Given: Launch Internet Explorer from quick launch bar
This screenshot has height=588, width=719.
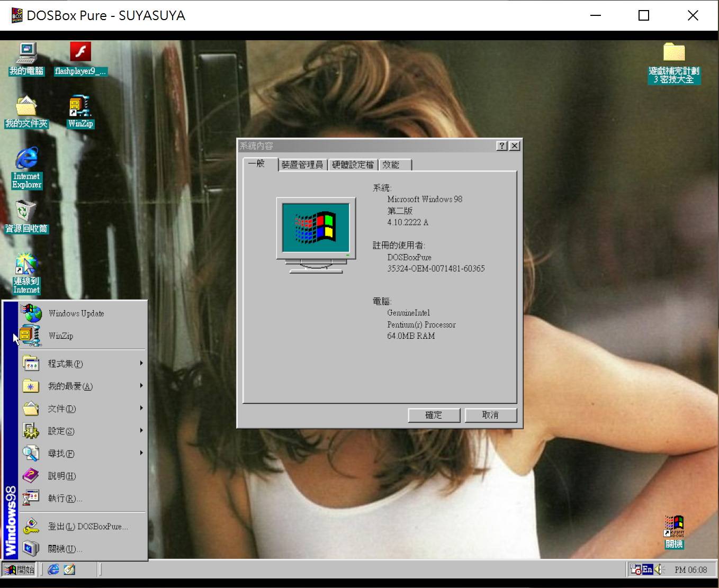Looking at the screenshot, I should click(x=53, y=569).
